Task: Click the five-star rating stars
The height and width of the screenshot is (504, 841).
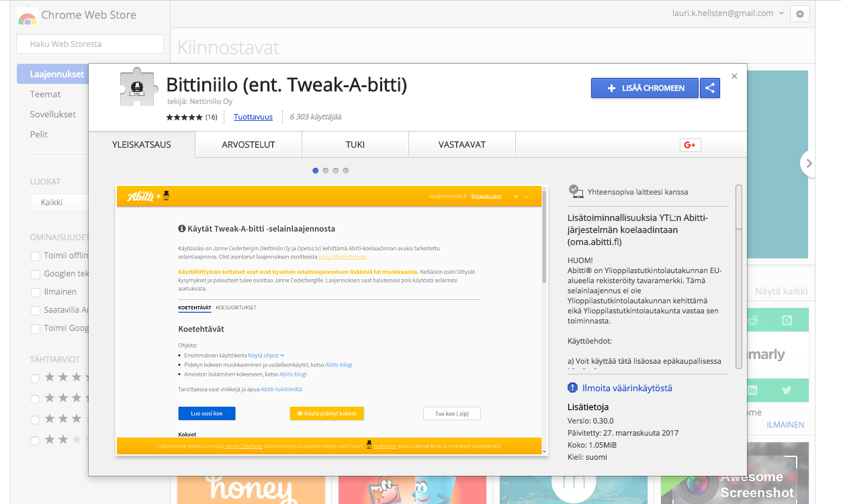Action: tap(185, 117)
